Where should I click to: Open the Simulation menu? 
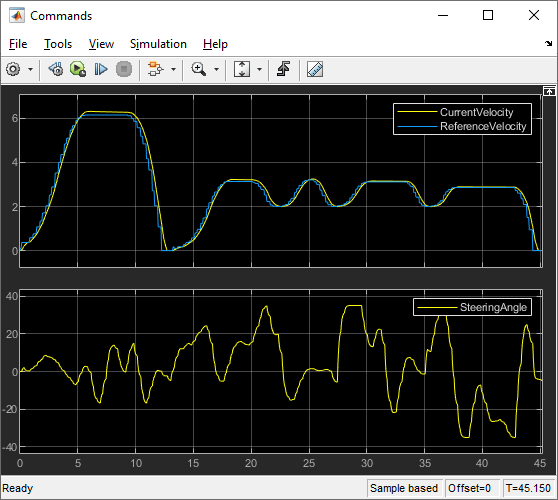click(x=158, y=44)
